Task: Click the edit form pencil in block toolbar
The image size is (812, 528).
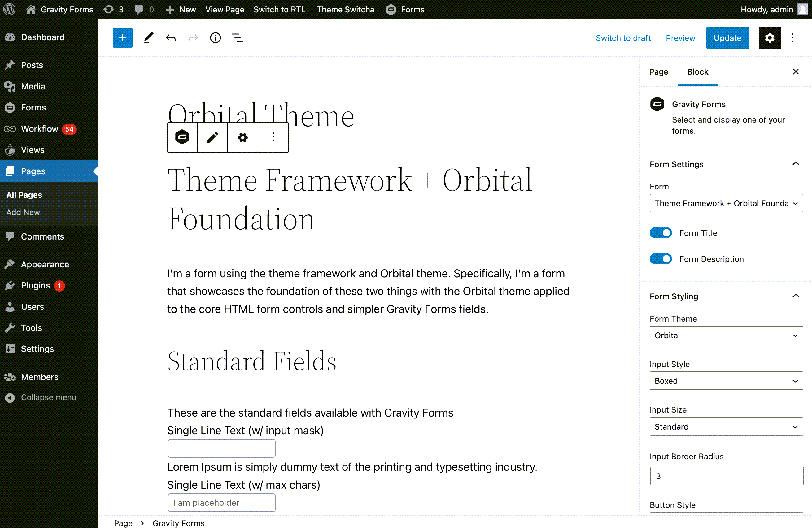Action: pos(212,137)
